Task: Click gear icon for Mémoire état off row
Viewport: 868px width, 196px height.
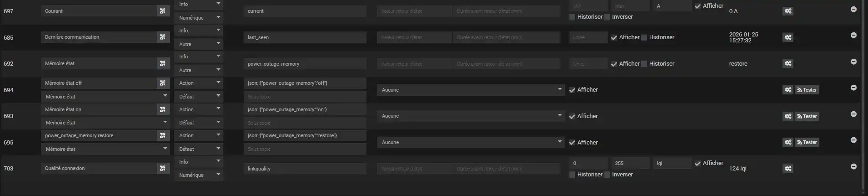Action: tap(788, 90)
